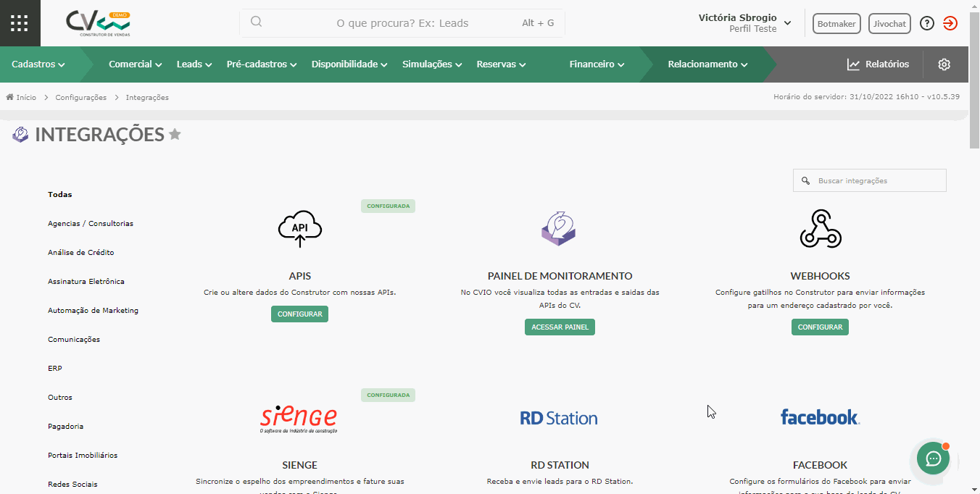Click the APIs cloud icon
The image size is (980, 494).
click(300, 228)
